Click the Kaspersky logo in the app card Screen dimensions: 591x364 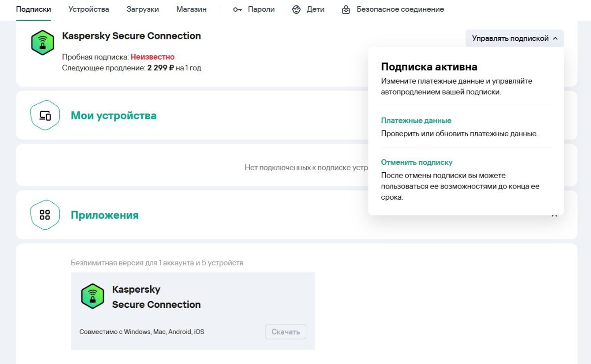[93, 296]
